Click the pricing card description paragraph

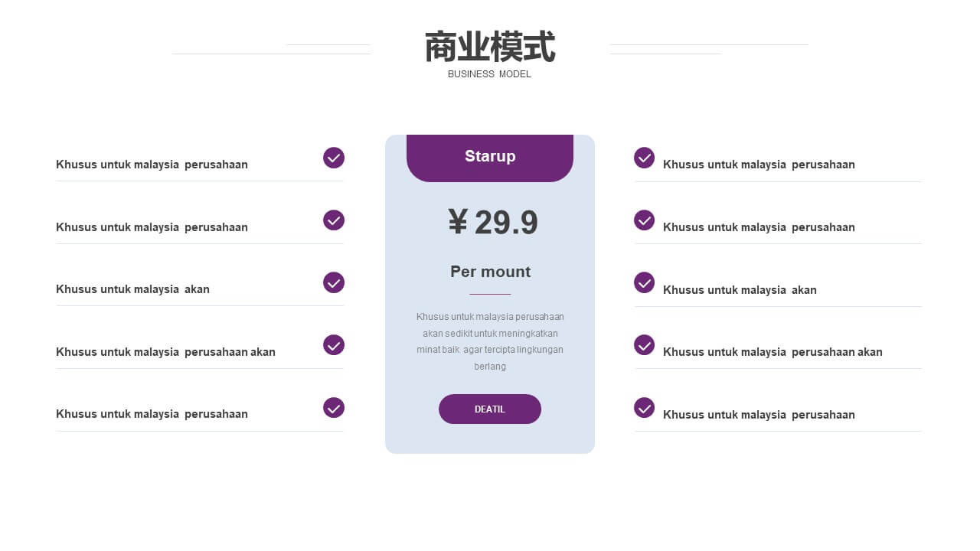(490, 341)
